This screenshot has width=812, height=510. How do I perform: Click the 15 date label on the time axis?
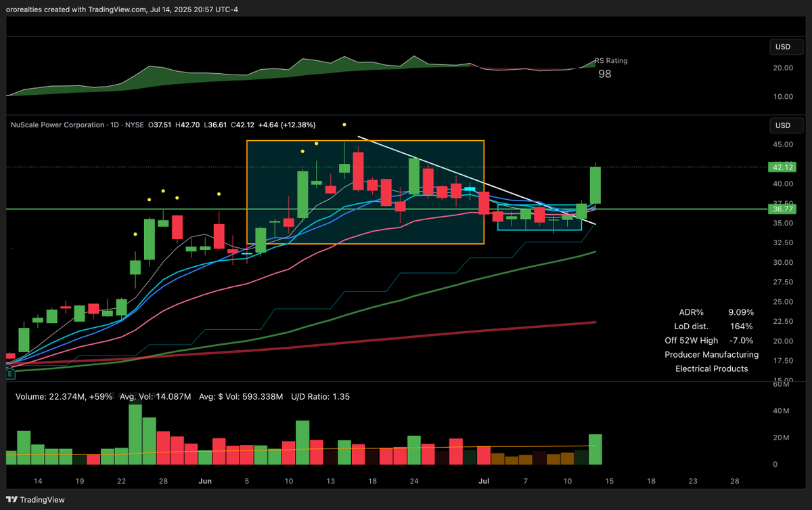[609, 480]
